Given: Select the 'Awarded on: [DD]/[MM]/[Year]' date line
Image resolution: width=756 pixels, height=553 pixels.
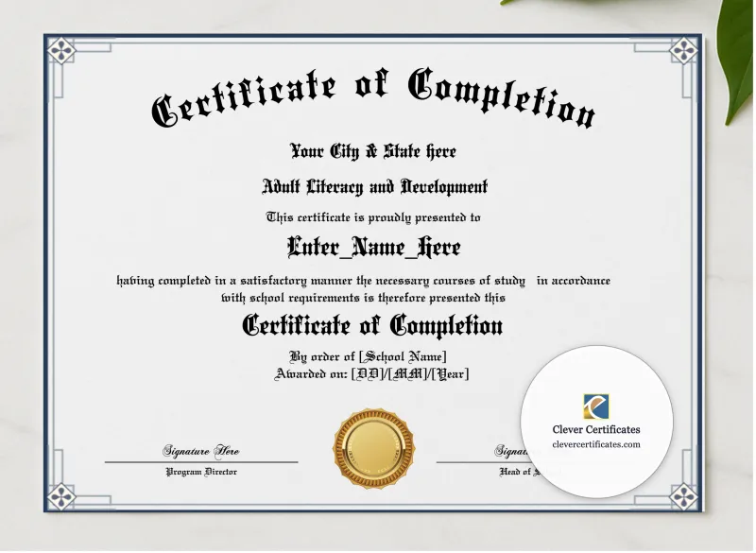Looking at the screenshot, I should click(x=371, y=373).
